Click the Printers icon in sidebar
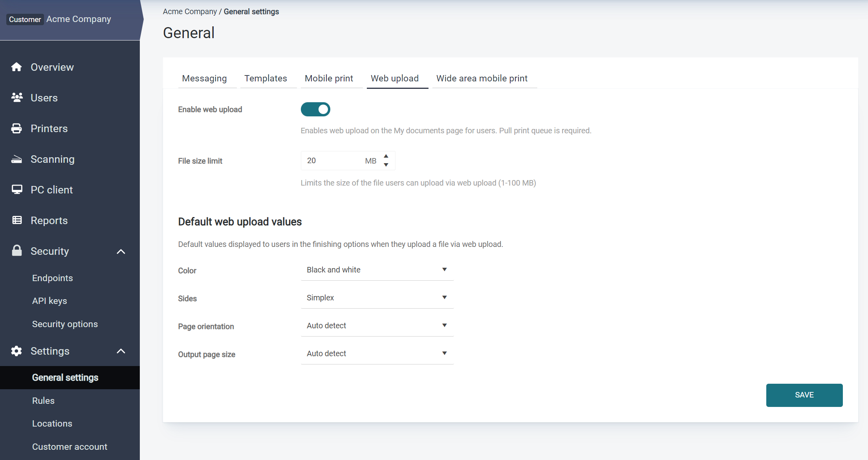 [16, 129]
